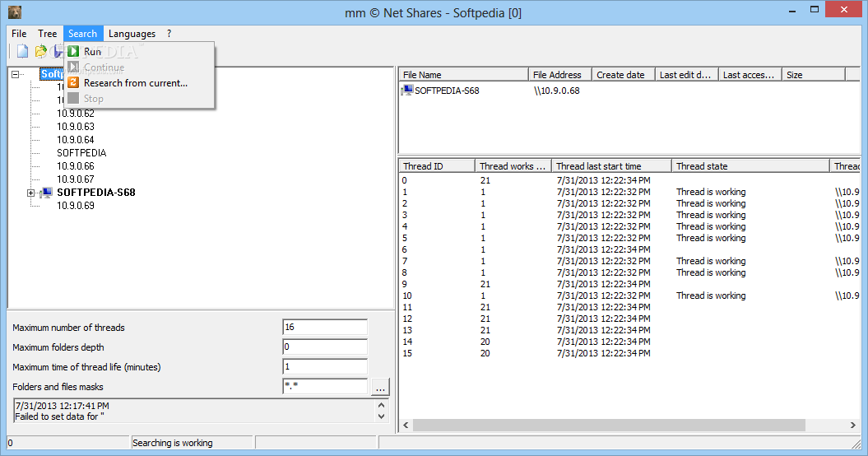868x456 pixels.
Task: Click the Thread ID column header
Action: [437, 166]
